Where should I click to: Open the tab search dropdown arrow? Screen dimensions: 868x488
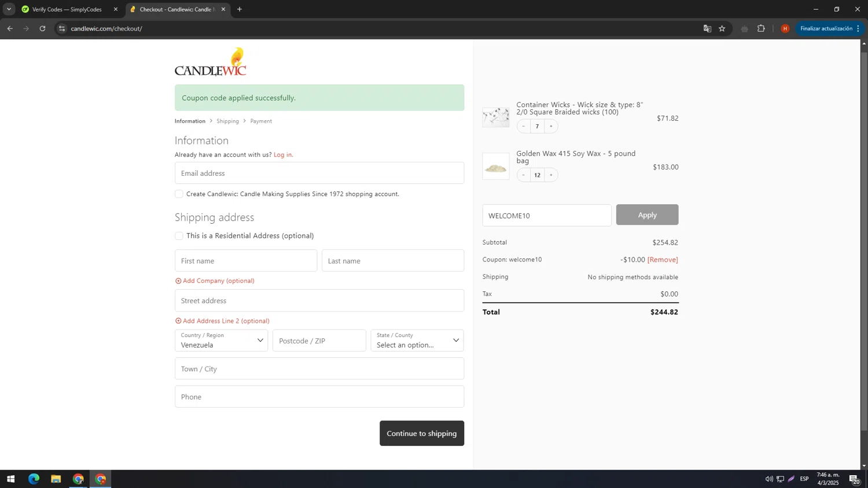click(9, 9)
